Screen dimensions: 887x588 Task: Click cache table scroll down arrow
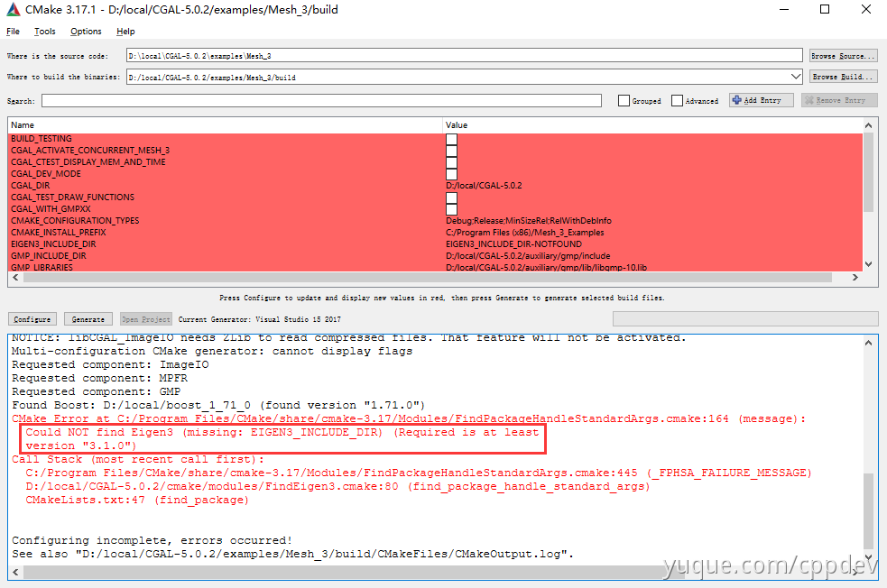pos(868,264)
